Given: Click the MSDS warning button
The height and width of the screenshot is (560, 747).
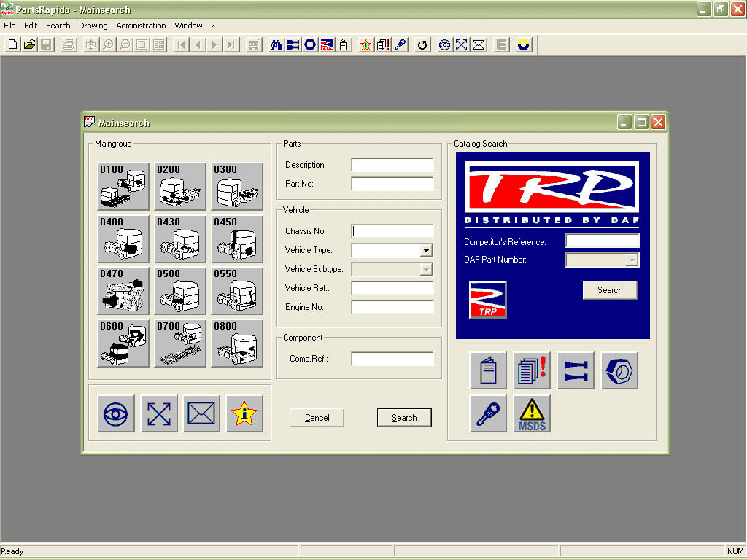Looking at the screenshot, I should 532,413.
